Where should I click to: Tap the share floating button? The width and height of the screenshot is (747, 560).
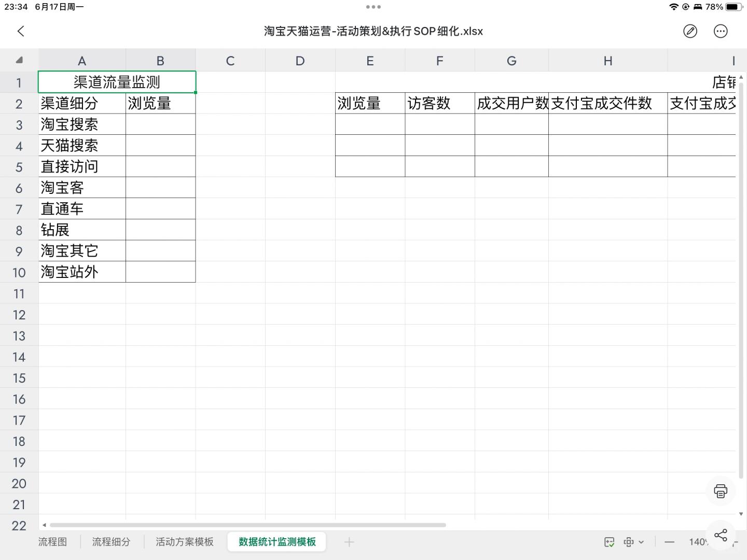(x=721, y=535)
